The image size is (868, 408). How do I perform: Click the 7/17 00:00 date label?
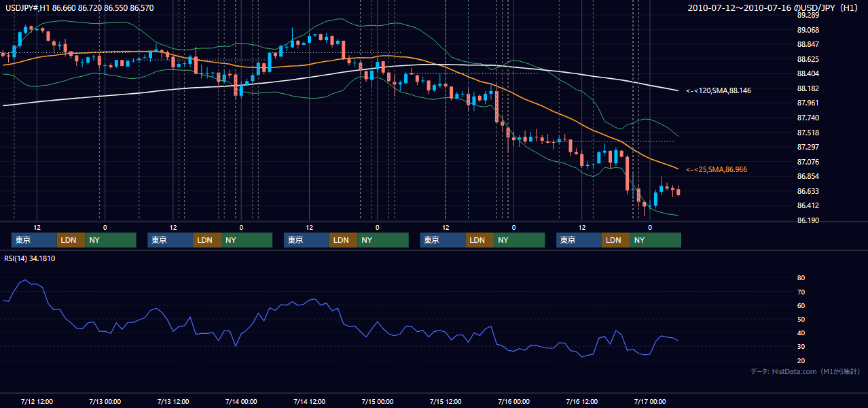[650, 401]
